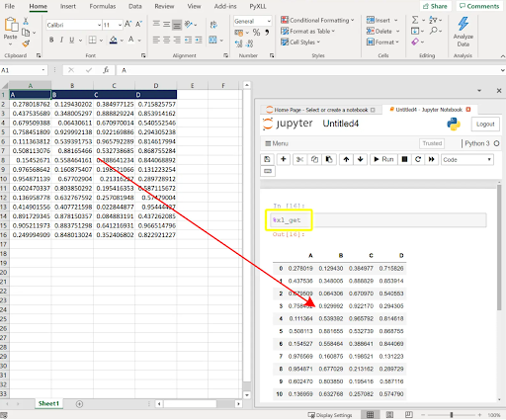Click the Jupyter save notebook icon

coord(267,159)
